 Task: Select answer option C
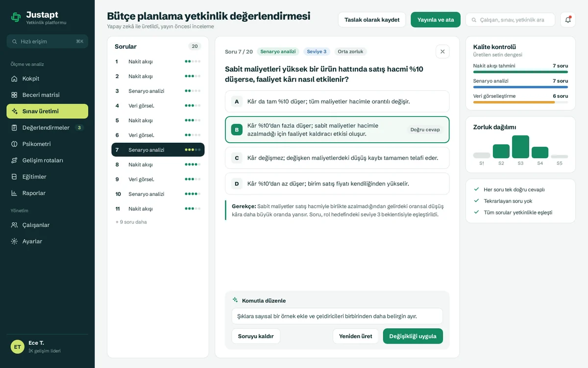point(337,158)
